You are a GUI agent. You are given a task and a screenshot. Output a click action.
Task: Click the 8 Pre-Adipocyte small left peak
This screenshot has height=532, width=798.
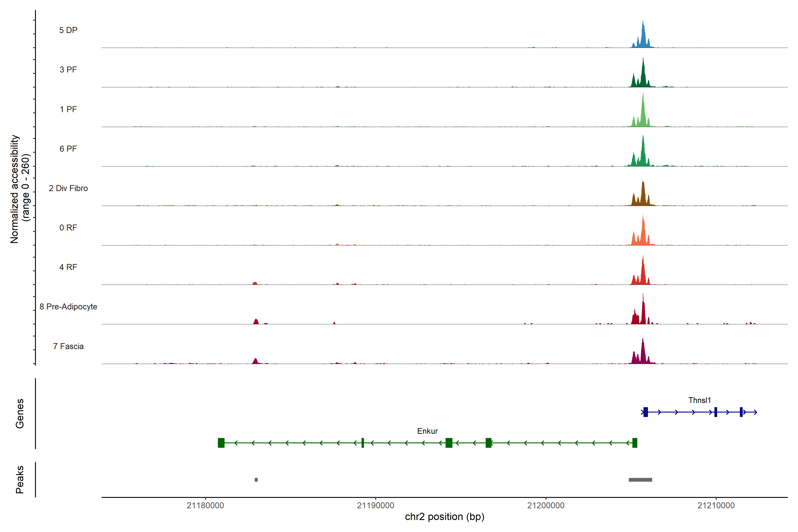pyautogui.click(x=256, y=322)
